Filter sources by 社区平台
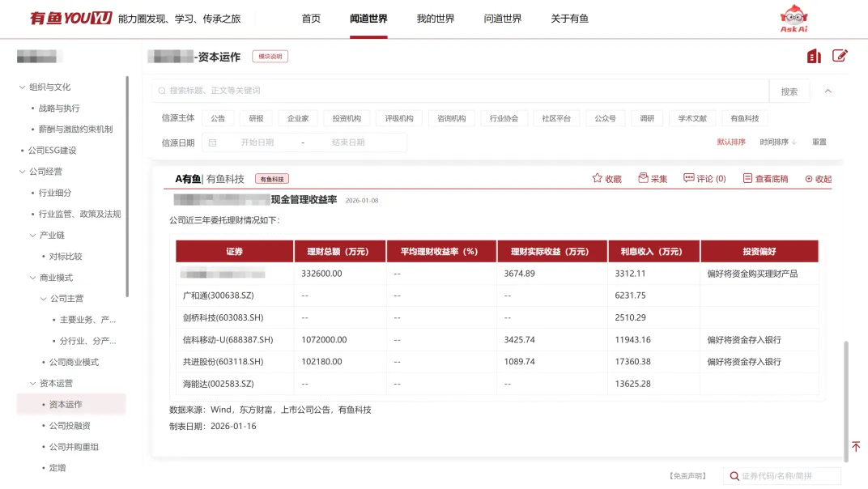The width and height of the screenshot is (868, 489). [556, 118]
